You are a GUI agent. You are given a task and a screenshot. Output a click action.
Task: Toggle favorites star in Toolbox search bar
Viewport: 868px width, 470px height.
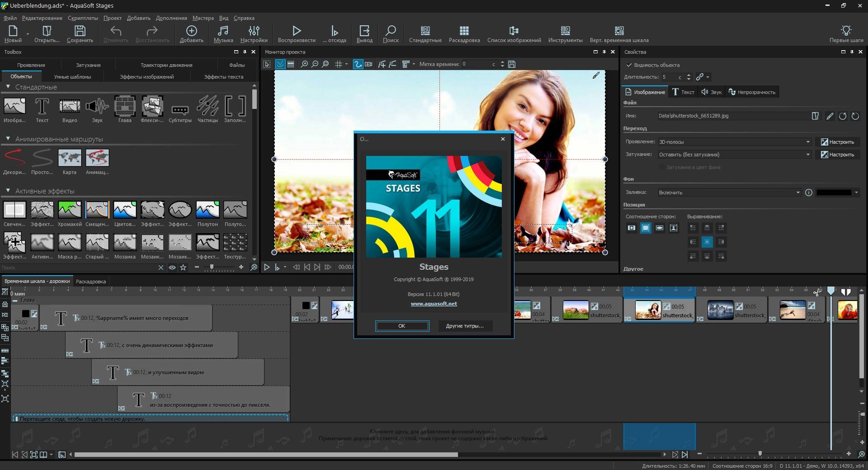click(x=183, y=268)
